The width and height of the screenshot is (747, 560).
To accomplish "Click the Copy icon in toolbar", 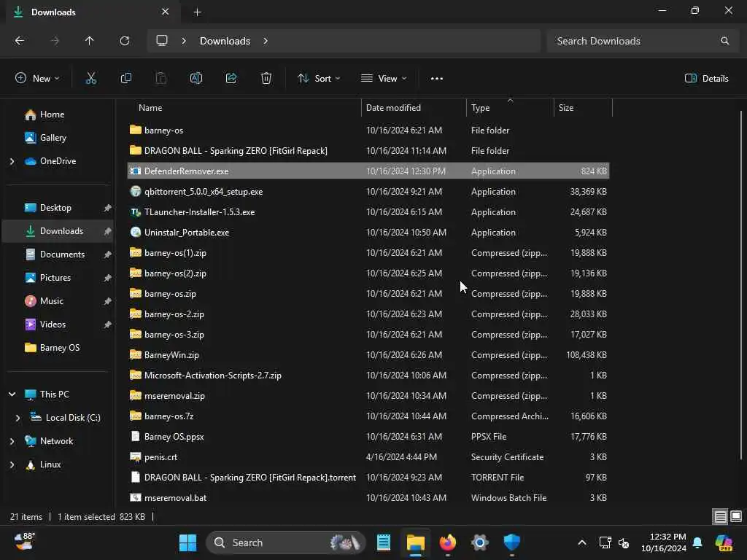I will (x=125, y=79).
